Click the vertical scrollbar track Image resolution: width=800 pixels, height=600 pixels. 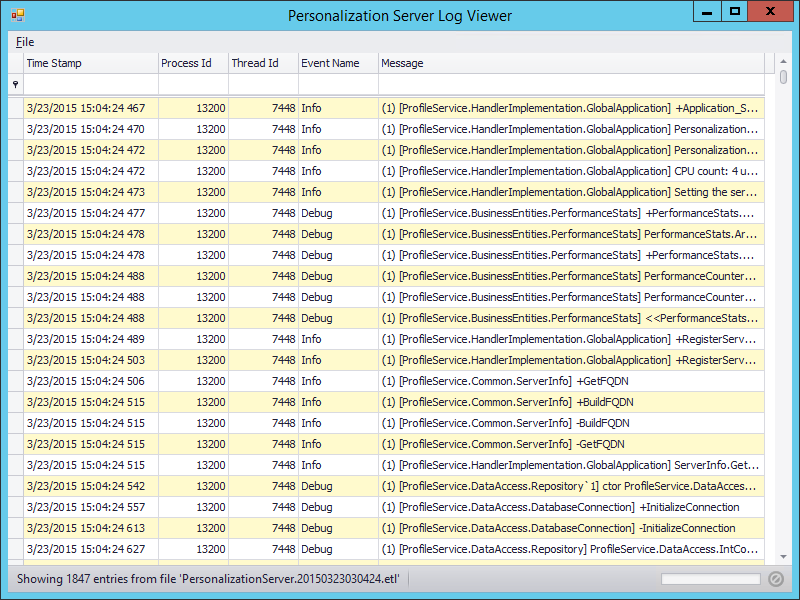coord(784,300)
